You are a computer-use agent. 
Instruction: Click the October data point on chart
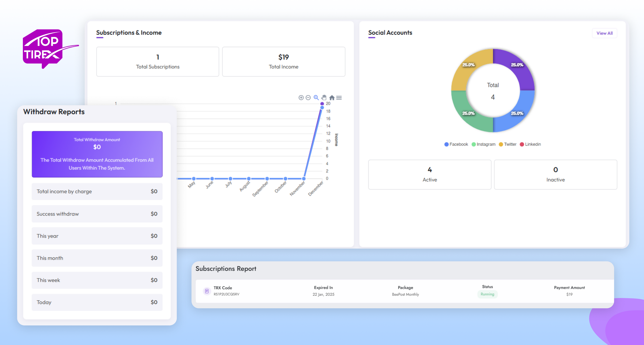click(x=285, y=178)
